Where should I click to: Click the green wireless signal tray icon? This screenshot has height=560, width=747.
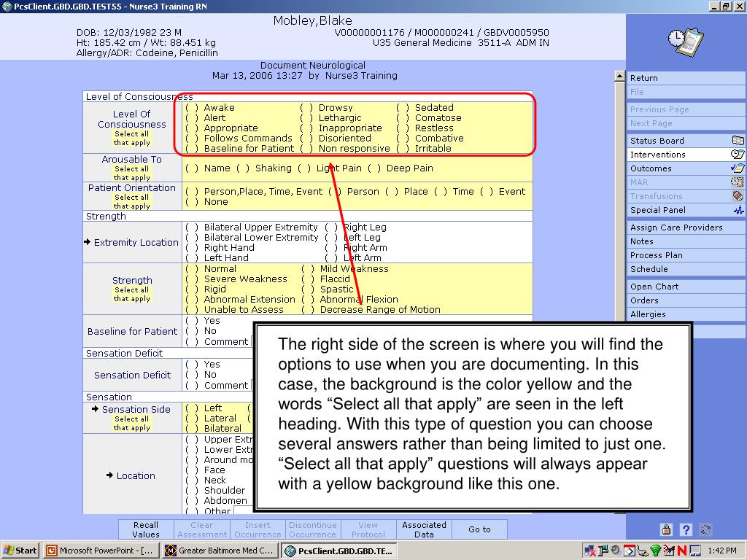point(656,551)
